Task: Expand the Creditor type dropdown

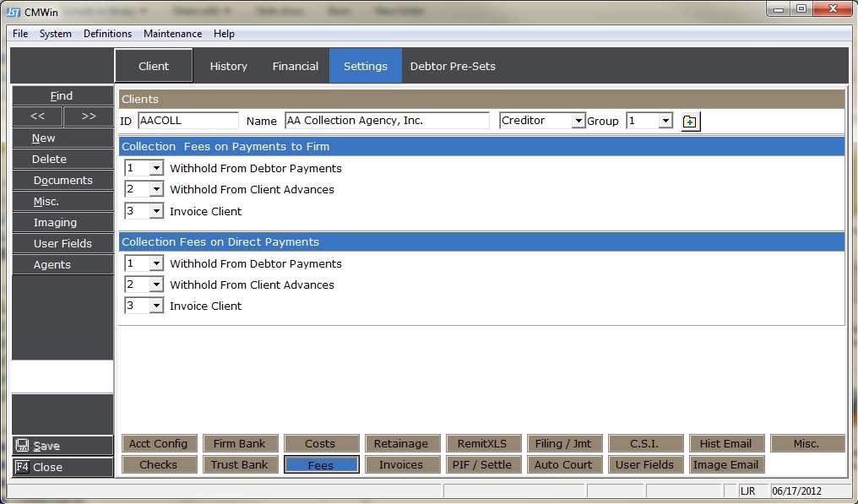Action: [x=578, y=122]
